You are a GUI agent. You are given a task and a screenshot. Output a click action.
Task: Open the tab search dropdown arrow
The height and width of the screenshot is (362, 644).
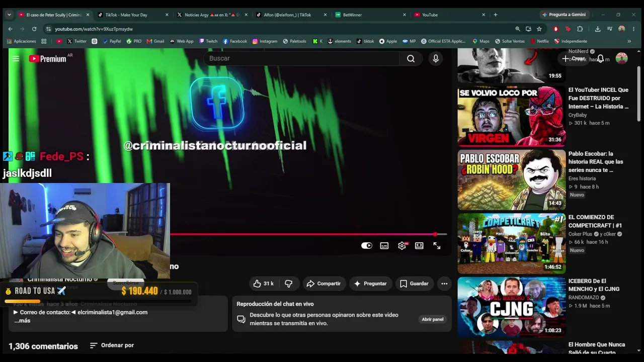point(9,15)
